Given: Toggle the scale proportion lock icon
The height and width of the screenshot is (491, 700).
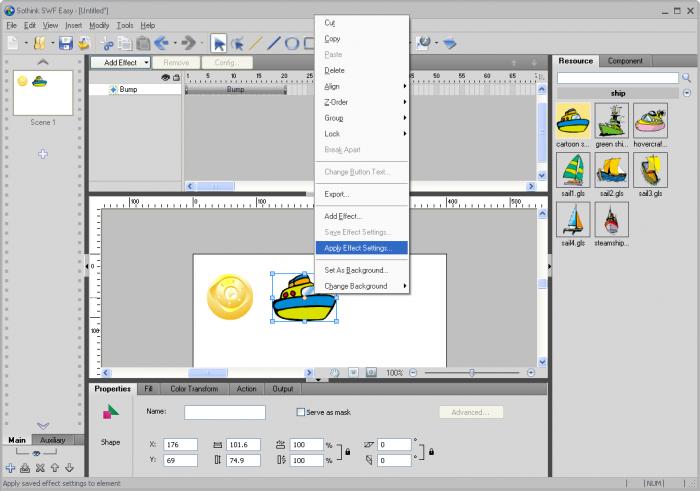Looking at the screenshot, I should tap(348, 452).
